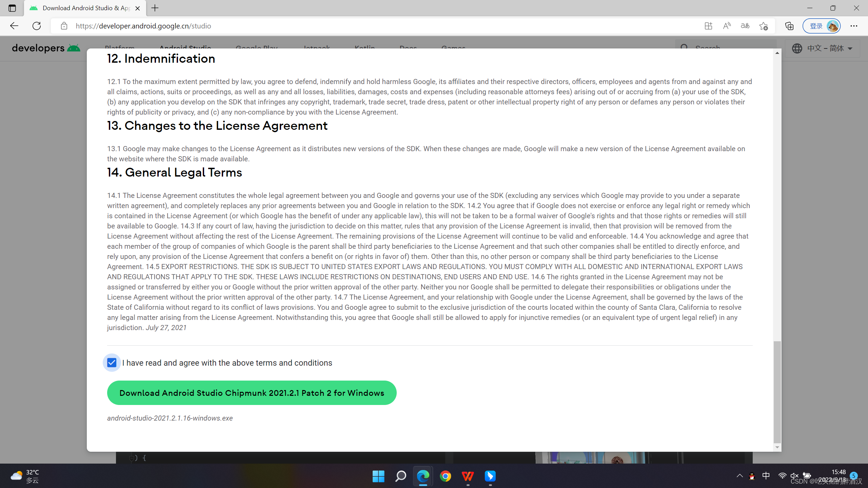Expand the hidden system tray icons chevron
The image size is (868, 488).
click(x=739, y=476)
